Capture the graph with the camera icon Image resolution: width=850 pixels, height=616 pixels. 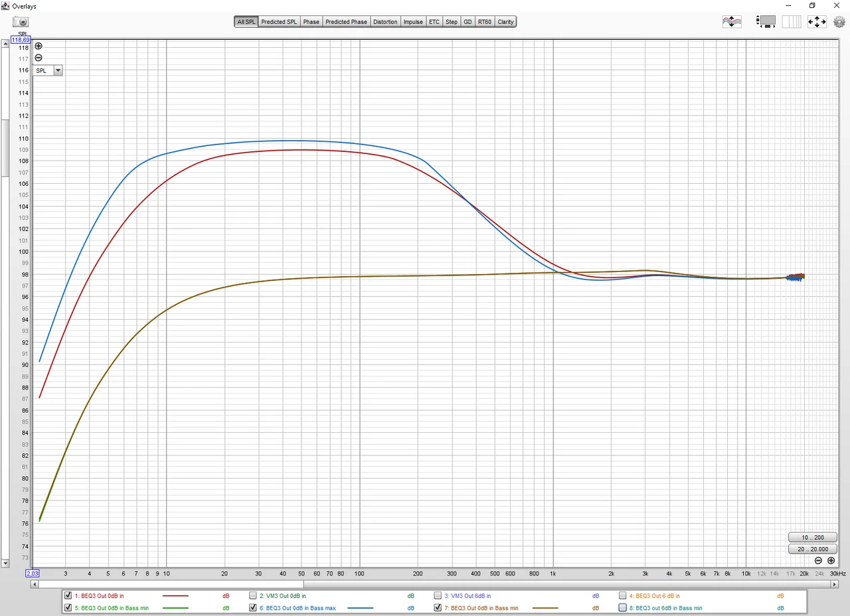point(21,22)
